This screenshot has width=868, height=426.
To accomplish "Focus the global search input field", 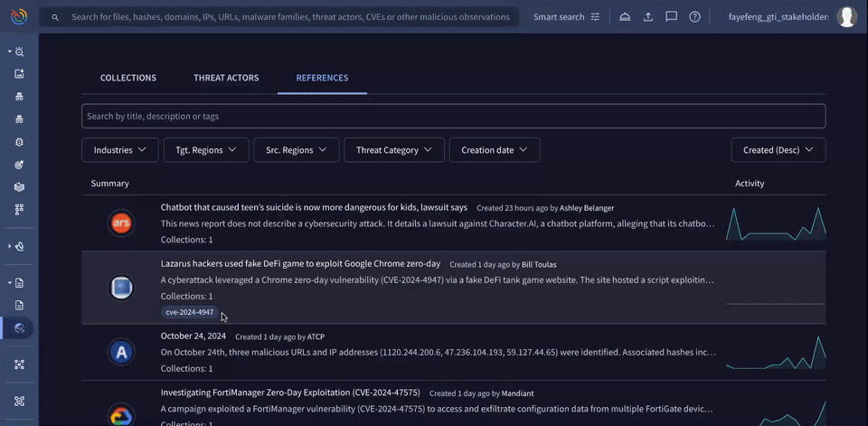I will click(x=290, y=17).
